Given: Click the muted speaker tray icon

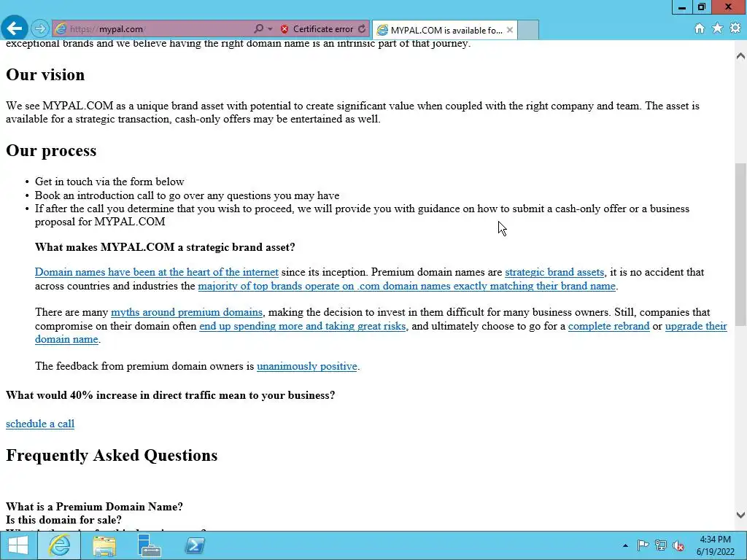Looking at the screenshot, I should [x=678, y=545].
